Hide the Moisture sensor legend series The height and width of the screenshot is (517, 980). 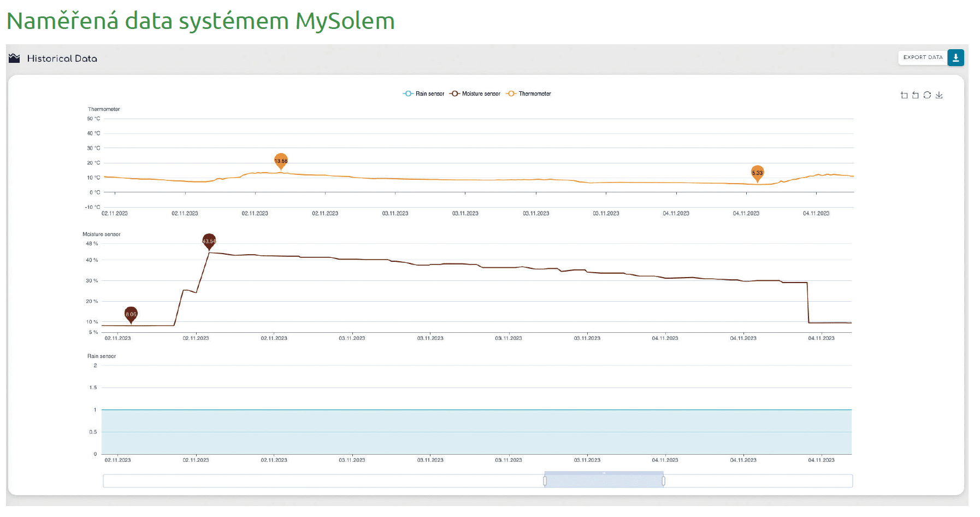[x=475, y=94]
